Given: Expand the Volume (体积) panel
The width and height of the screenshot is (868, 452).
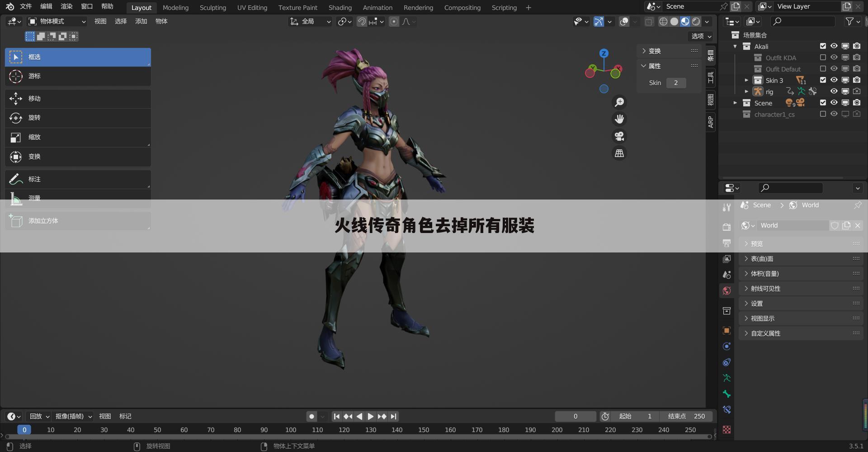Looking at the screenshot, I should pyautogui.click(x=801, y=274).
